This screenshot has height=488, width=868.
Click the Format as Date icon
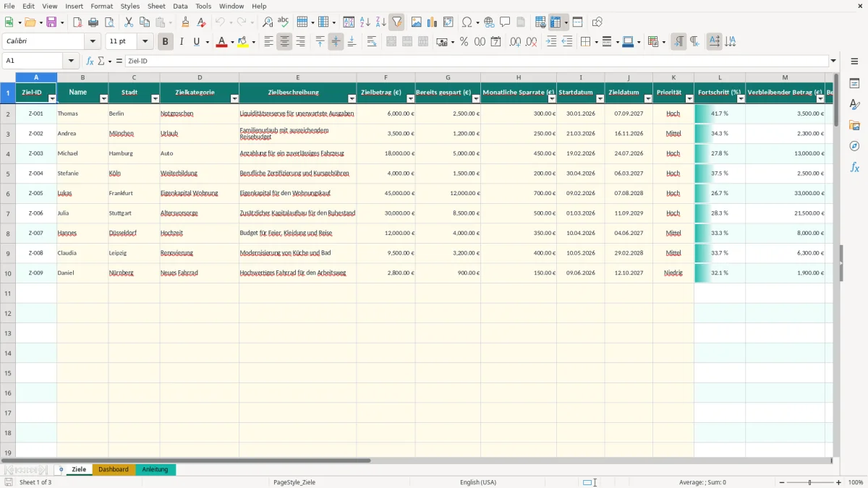pos(495,42)
